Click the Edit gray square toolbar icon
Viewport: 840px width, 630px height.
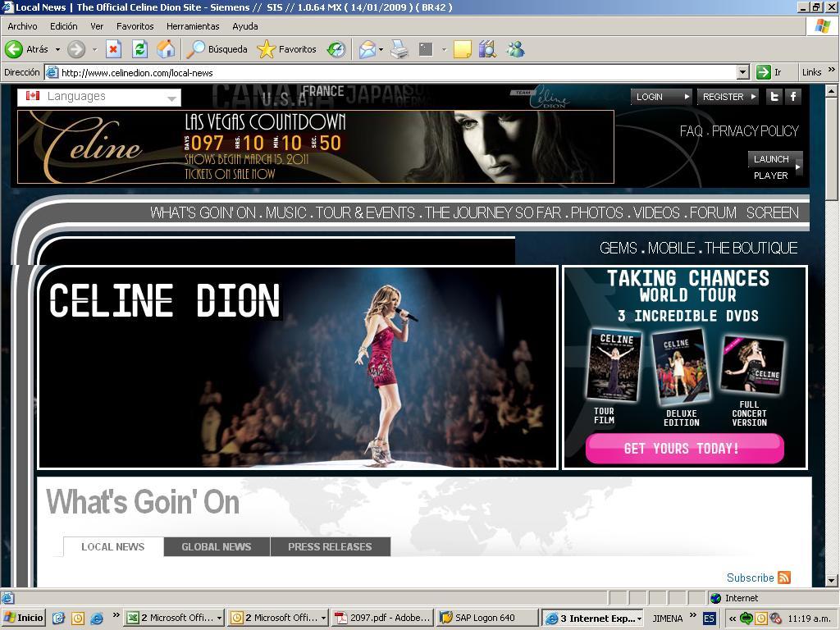[x=426, y=49]
